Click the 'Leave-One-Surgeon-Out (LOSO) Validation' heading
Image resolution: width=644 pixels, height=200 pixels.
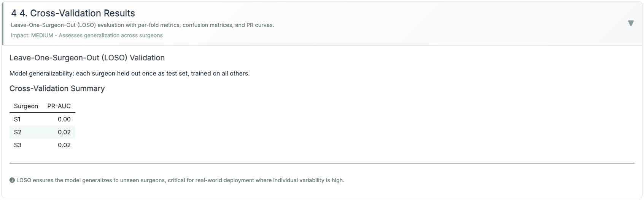click(87, 58)
